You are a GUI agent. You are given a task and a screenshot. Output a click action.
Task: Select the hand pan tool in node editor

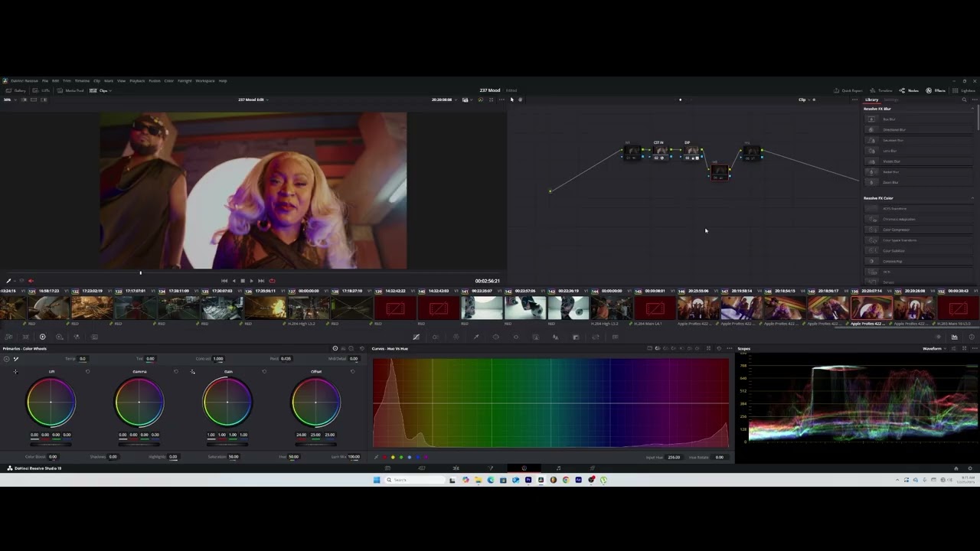tap(520, 99)
